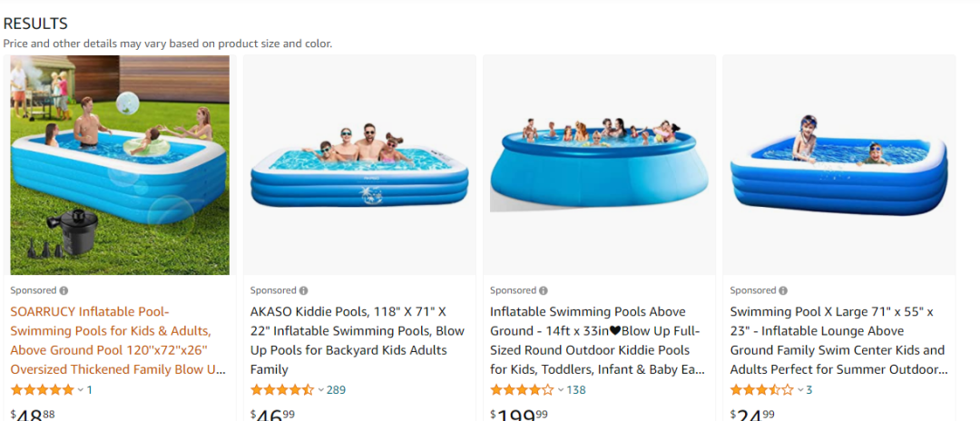View the 289 reviews for AKASO pool
Image resolution: width=980 pixels, height=421 pixels.
point(336,390)
